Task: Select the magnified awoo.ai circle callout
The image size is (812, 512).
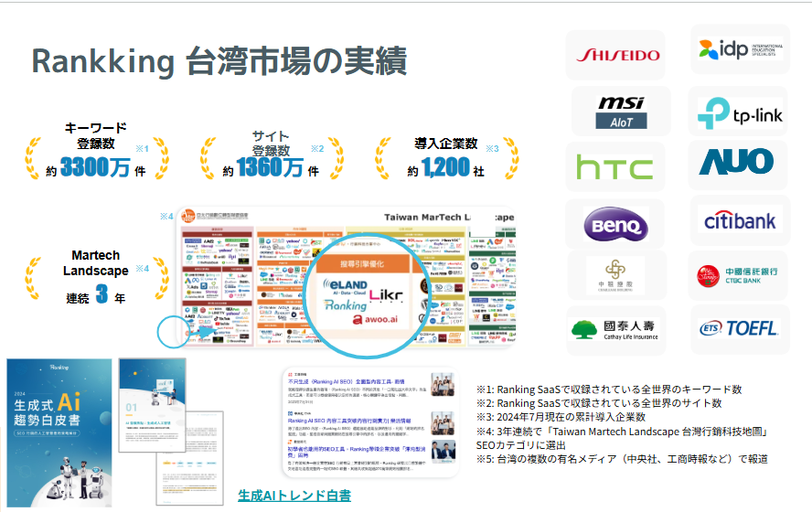Action: tap(372, 292)
